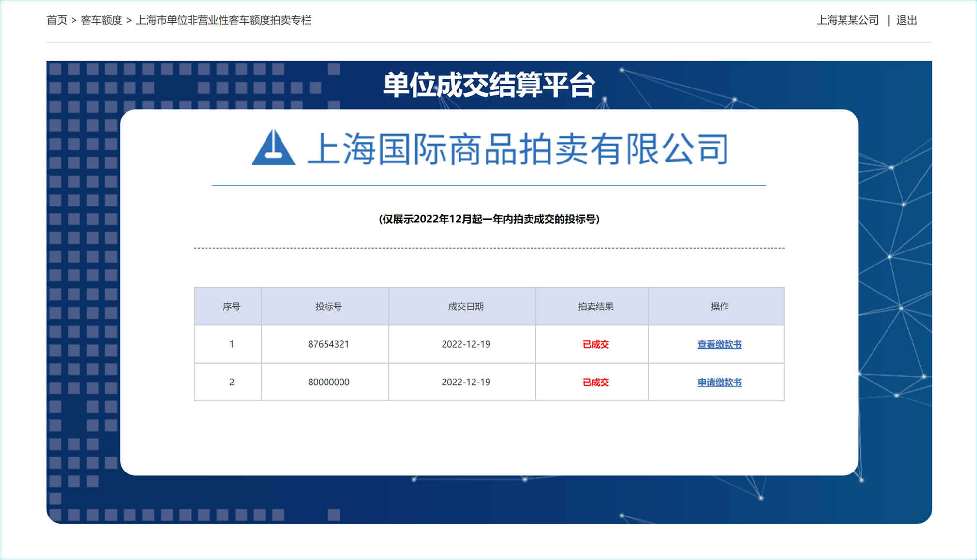Click the 序号 column header
This screenshot has height=560, width=977.
(231, 307)
